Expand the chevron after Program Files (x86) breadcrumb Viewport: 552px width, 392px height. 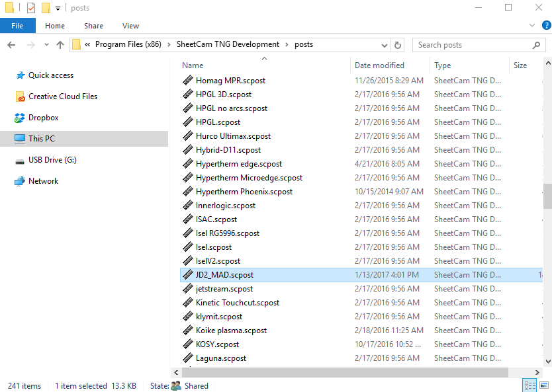pyautogui.click(x=169, y=45)
